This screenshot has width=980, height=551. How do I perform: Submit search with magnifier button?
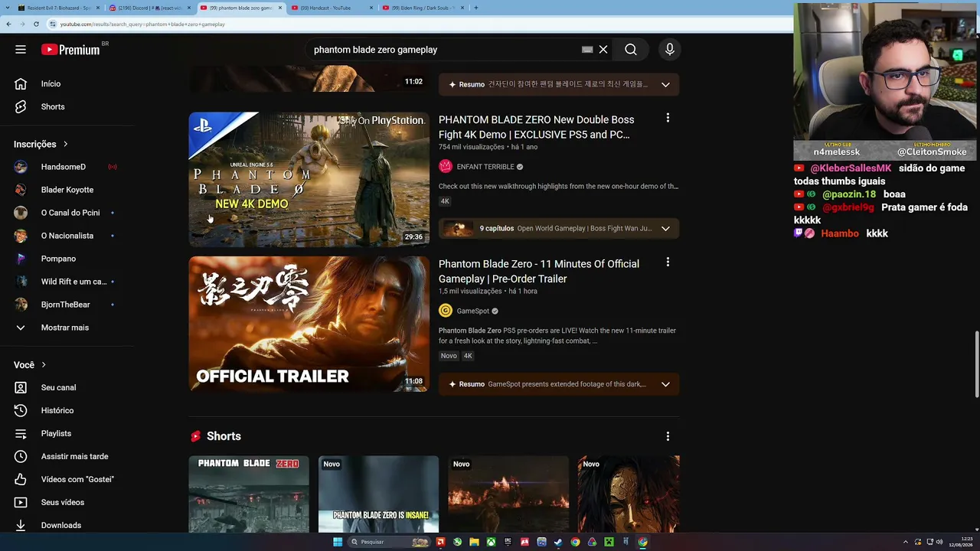631,50
